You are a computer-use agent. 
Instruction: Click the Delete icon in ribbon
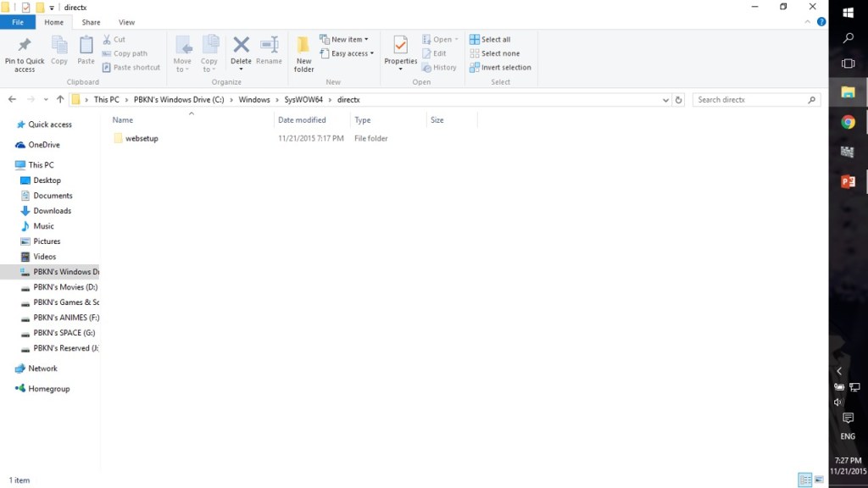click(241, 46)
